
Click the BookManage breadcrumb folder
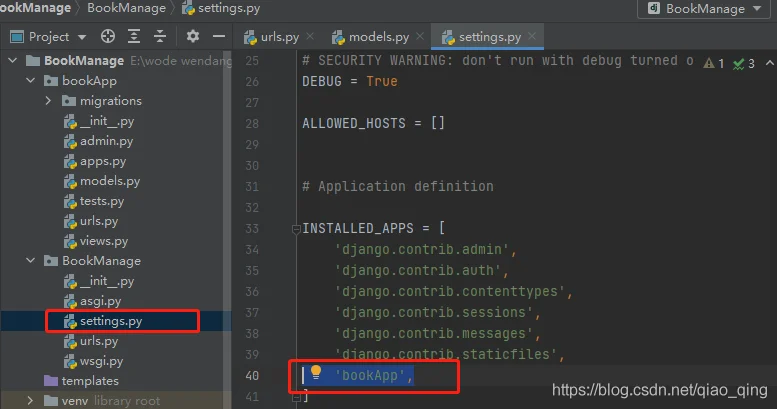pos(126,8)
